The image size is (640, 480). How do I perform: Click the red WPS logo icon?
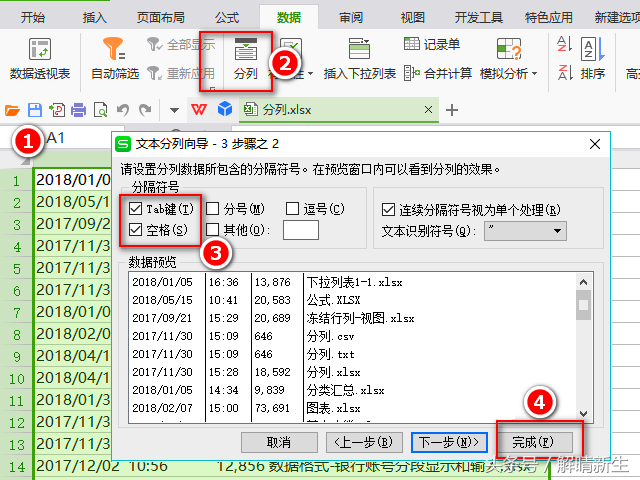pyautogui.click(x=199, y=109)
